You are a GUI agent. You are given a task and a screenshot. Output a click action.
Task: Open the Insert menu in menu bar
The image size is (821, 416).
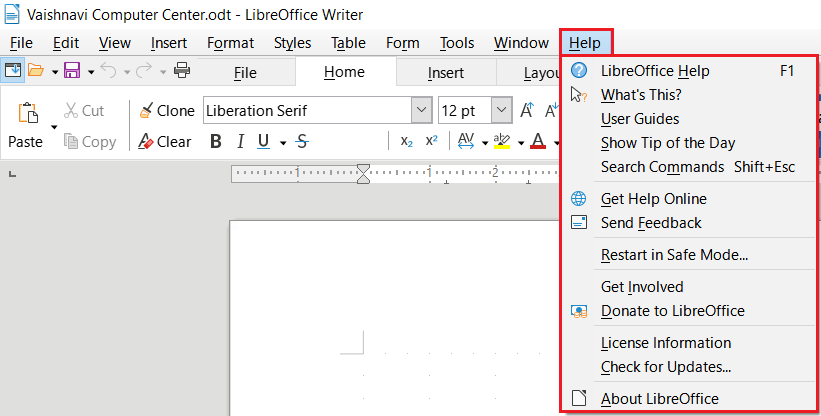coord(169,43)
